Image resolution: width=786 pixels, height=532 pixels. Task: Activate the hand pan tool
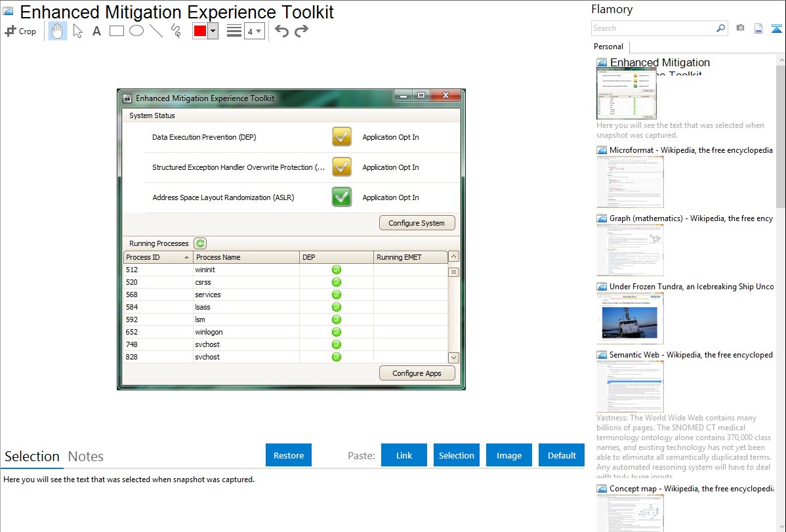(x=57, y=31)
